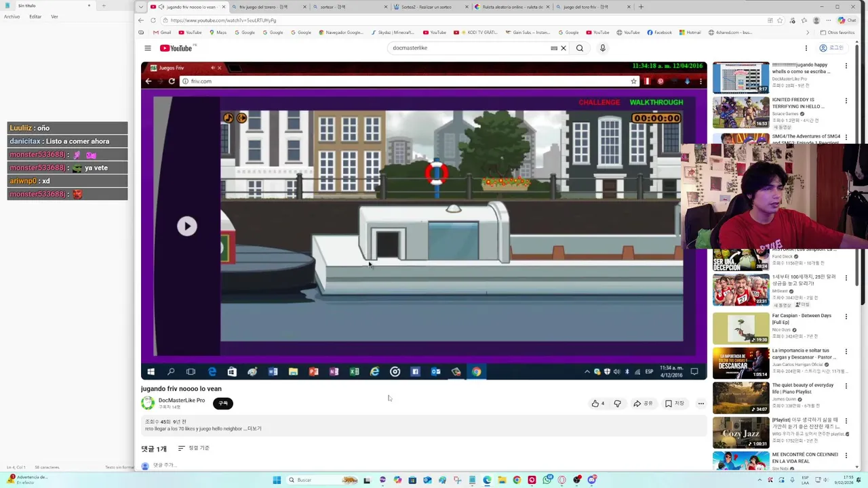Open the Facebook bookmark
The image size is (868, 488).
(659, 33)
